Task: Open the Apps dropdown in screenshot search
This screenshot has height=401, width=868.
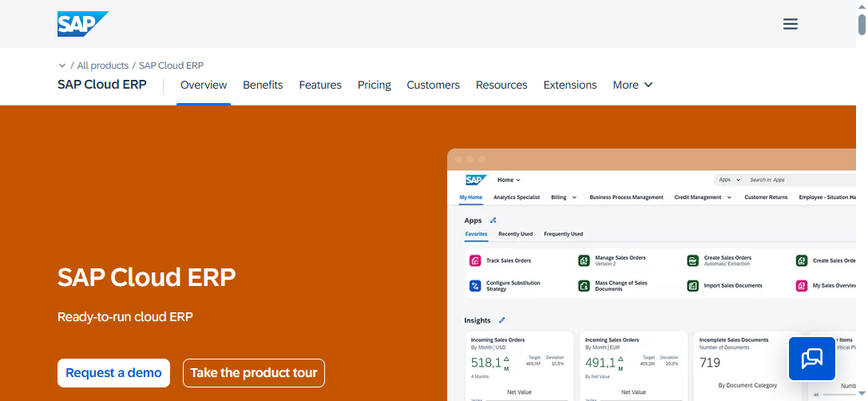Action: tap(729, 180)
